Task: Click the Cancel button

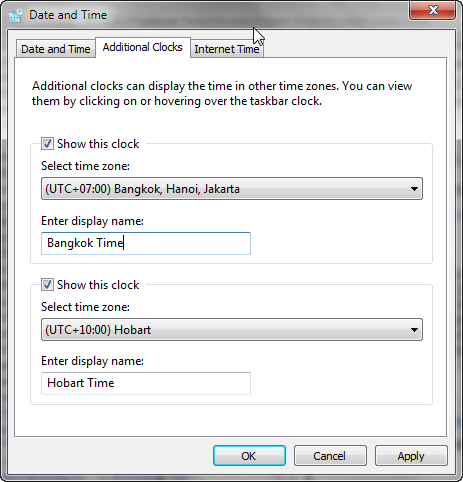Action: click(x=330, y=456)
